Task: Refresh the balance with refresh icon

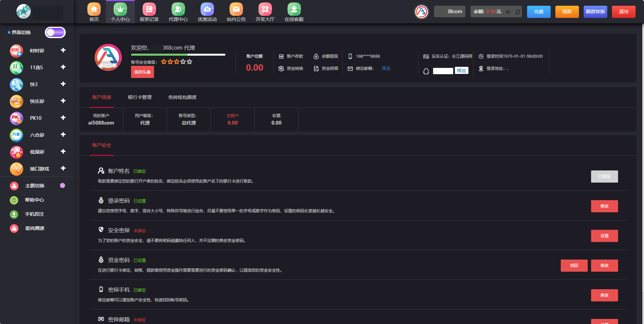Action: [518, 12]
